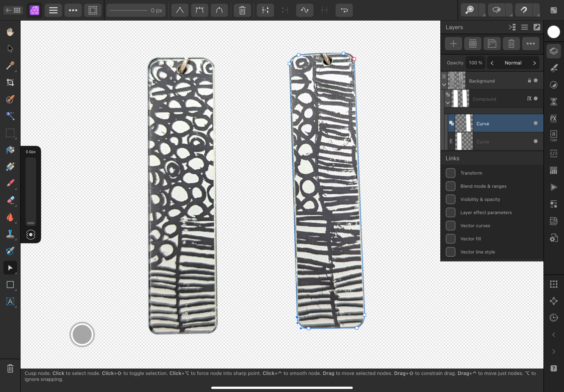This screenshot has width=564, height=392.
Task: Click trash icon in top toolbar
Action: pos(242,11)
